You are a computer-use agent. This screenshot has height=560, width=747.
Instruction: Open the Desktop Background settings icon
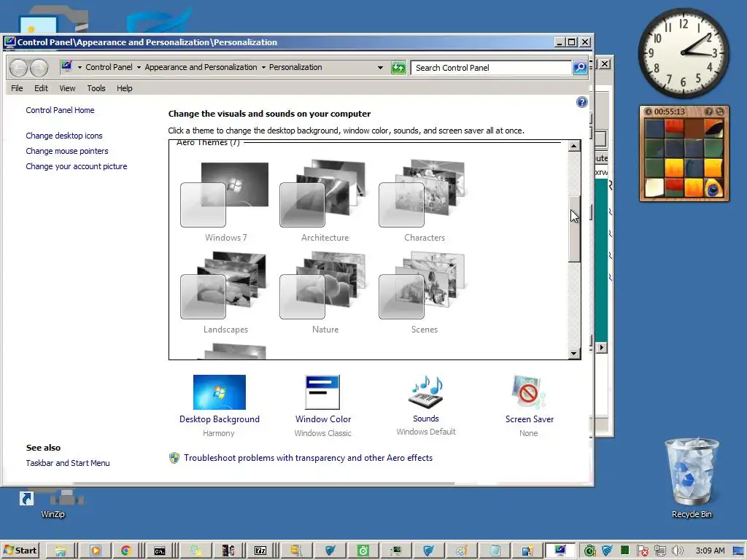pos(219,392)
